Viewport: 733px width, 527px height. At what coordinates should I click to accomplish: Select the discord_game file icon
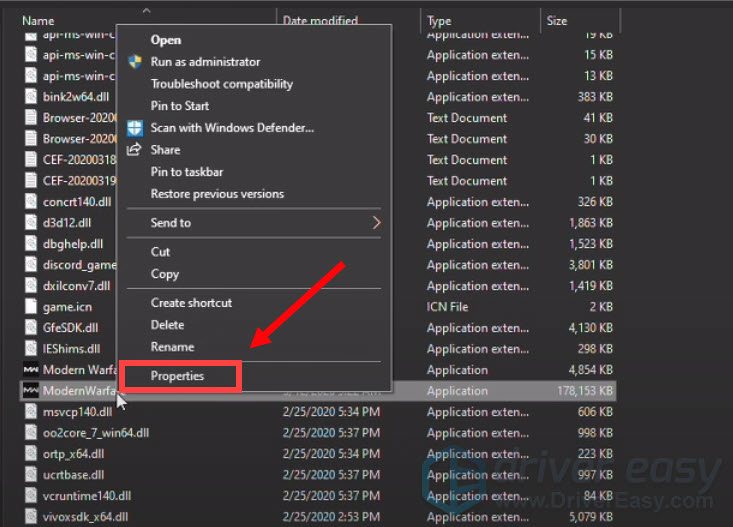(31, 265)
